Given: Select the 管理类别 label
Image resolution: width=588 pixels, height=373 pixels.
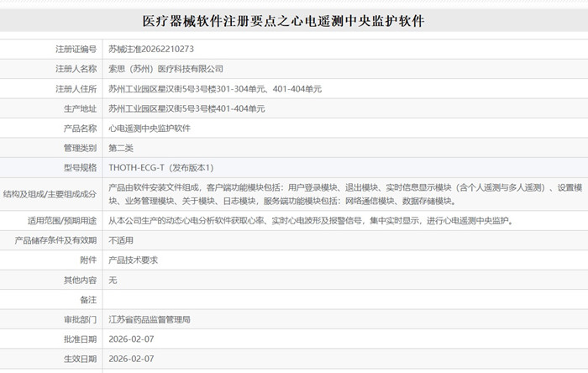Looking at the screenshot, I should 81,148.
